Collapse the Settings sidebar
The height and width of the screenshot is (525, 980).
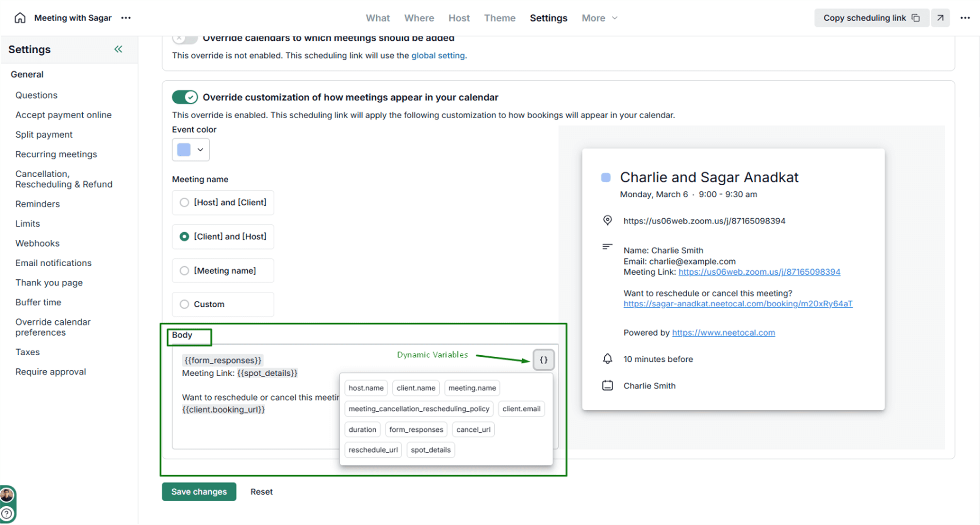click(118, 49)
